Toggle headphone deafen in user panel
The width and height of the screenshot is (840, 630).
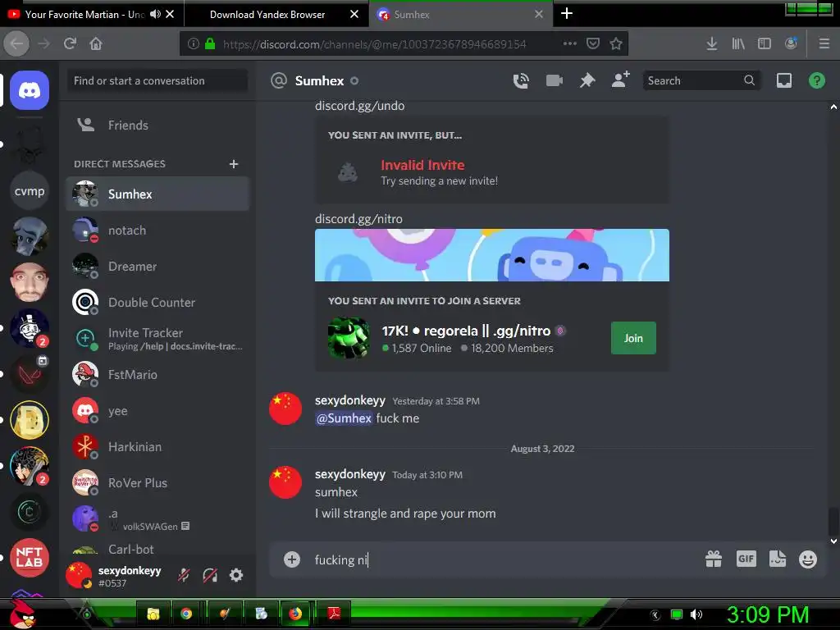[210, 575]
